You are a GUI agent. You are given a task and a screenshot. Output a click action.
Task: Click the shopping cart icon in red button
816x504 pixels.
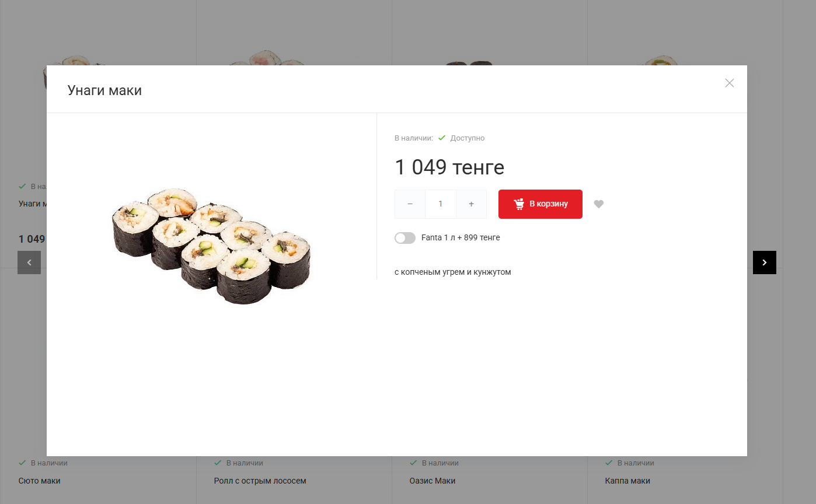(519, 204)
